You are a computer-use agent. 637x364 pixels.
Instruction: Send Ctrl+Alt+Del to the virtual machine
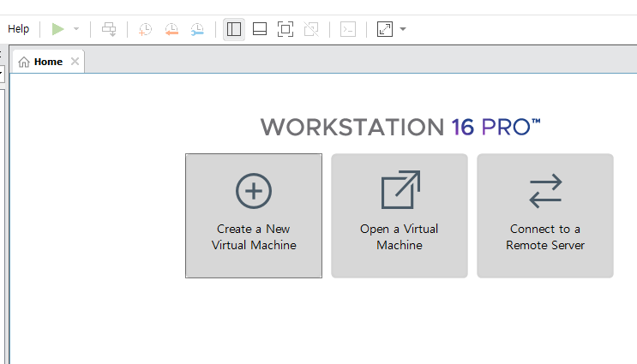(x=109, y=29)
